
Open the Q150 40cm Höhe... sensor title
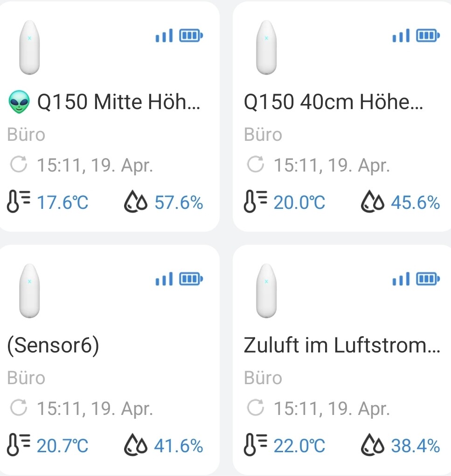coord(333,103)
